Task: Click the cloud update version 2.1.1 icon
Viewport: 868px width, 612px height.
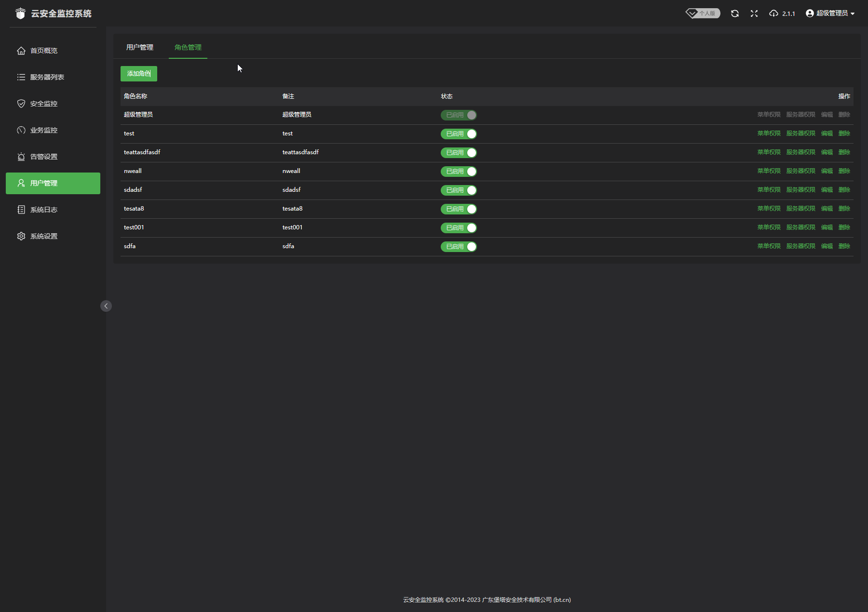Action: pos(773,13)
